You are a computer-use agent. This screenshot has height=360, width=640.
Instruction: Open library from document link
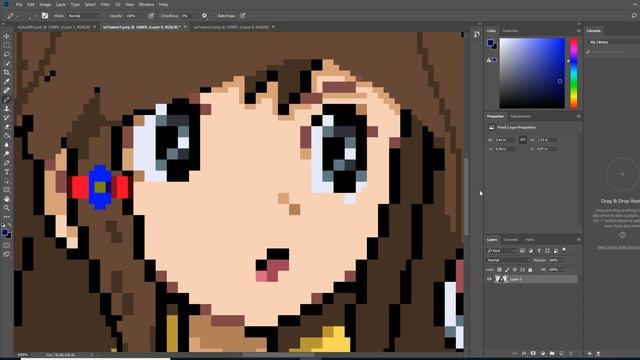pyautogui.click(x=618, y=247)
